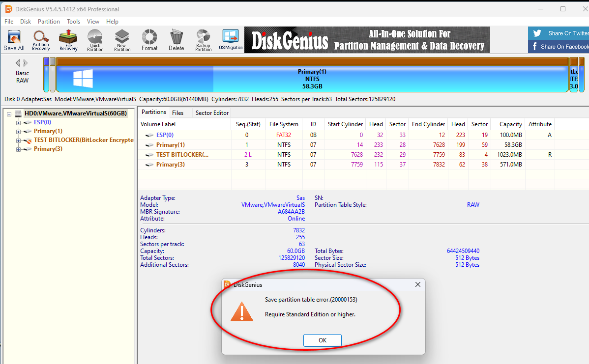Image resolution: width=589 pixels, height=364 pixels.
Task: Click the DiskGenius advertisement banner
Action: 367,40
